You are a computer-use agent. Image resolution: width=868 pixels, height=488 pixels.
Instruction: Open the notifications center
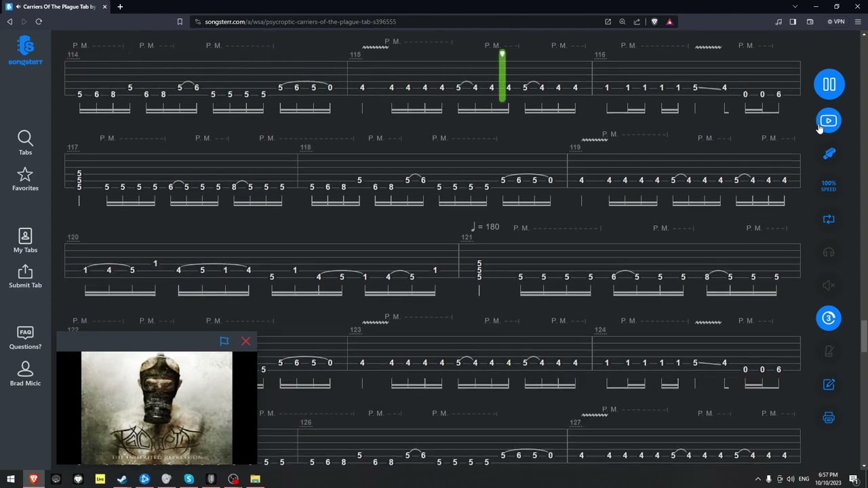click(x=854, y=479)
